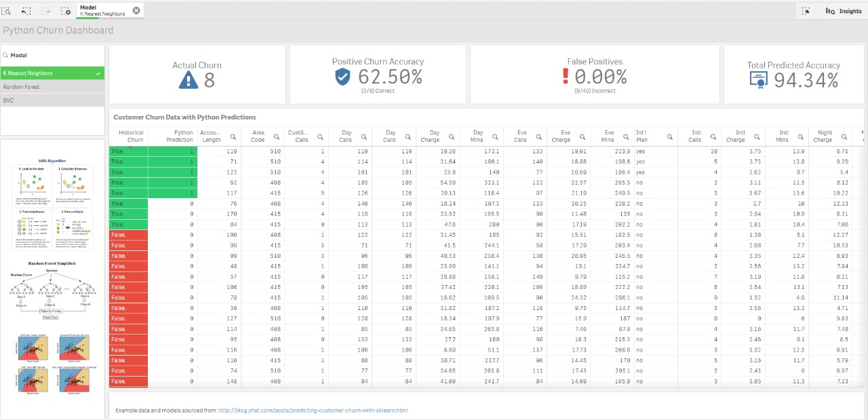868x420 pixels.
Task: Search the Int'l Plan column
Action: 669,136
